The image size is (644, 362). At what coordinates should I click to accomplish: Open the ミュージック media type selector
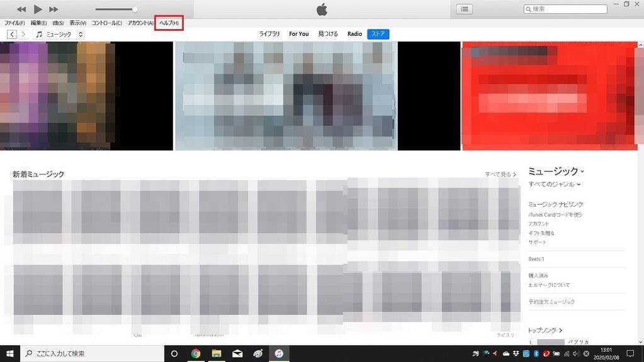tap(59, 35)
